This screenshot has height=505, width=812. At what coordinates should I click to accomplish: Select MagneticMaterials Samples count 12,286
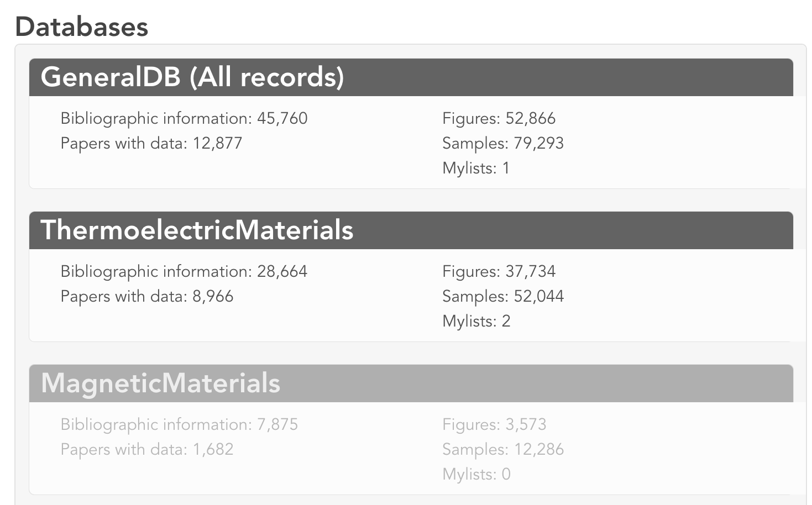503,449
